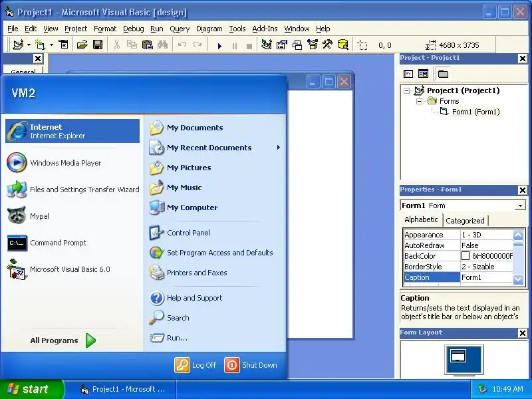Open the Form1 Form object dropdown
Image resolution: width=532 pixels, height=399 pixels.
[520, 205]
